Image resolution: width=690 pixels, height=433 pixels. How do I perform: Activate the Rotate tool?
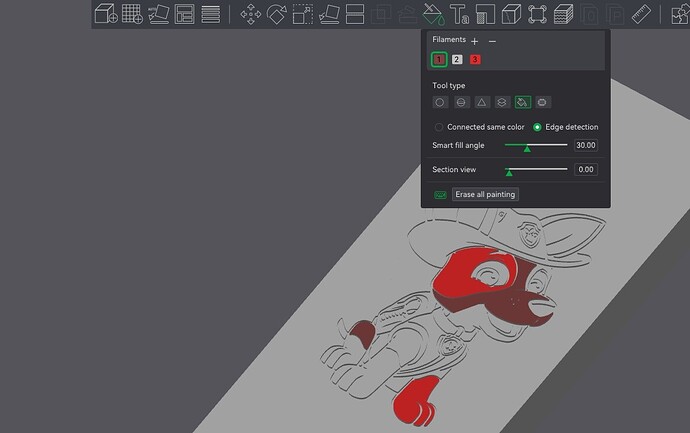pos(277,15)
